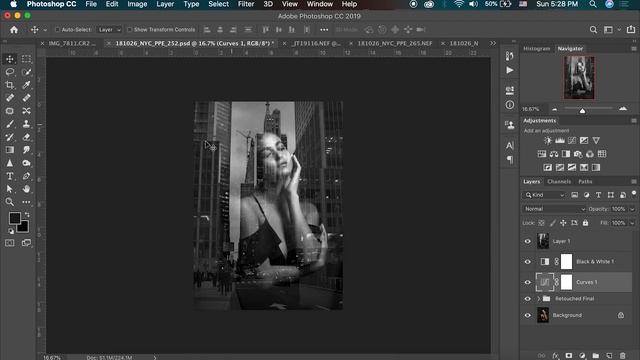
Task: Add a Brightness/Contrast adjustment
Action: click(x=548, y=140)
